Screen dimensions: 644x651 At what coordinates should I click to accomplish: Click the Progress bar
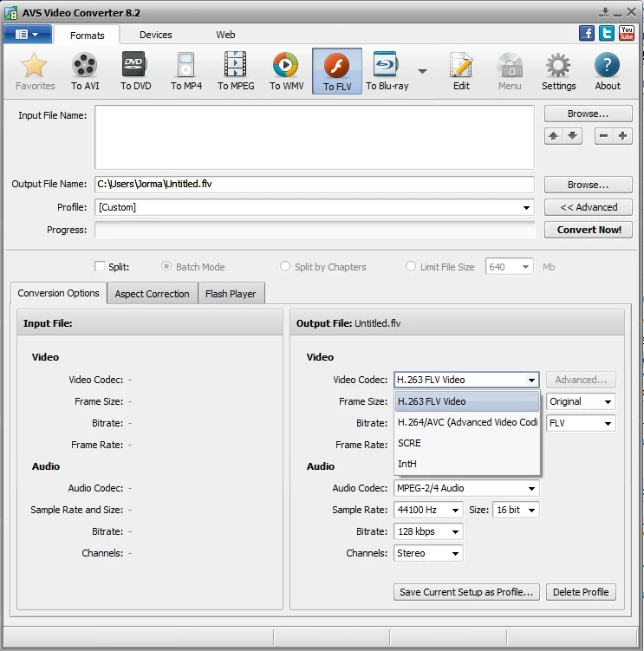pyautogui.click(x=315, y=230)
